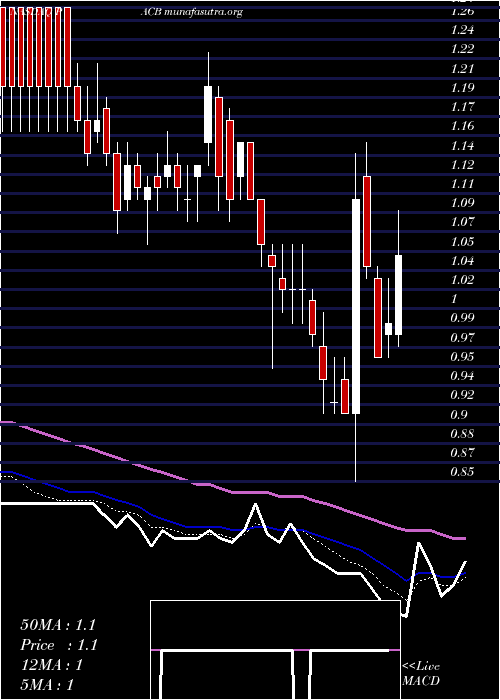
Task: Select the 'Price : 1.1' legend text
Action: click(x=59, y=645)
